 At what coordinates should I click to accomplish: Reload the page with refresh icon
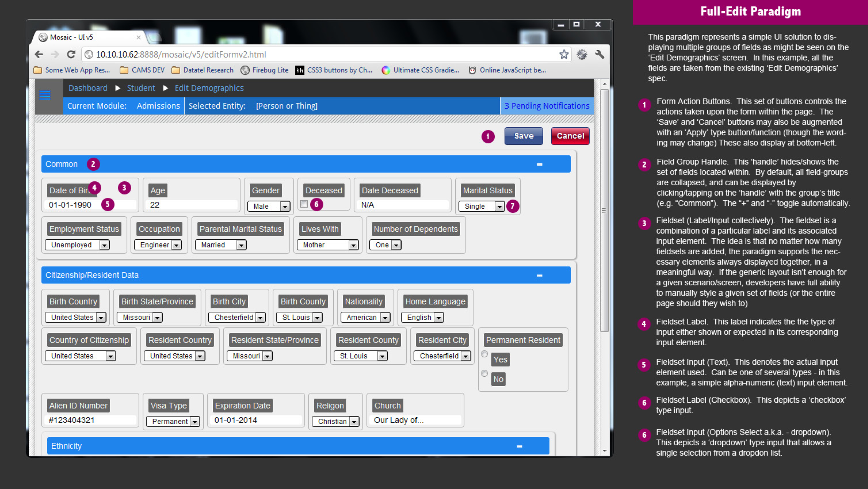[x=71, y=54]
